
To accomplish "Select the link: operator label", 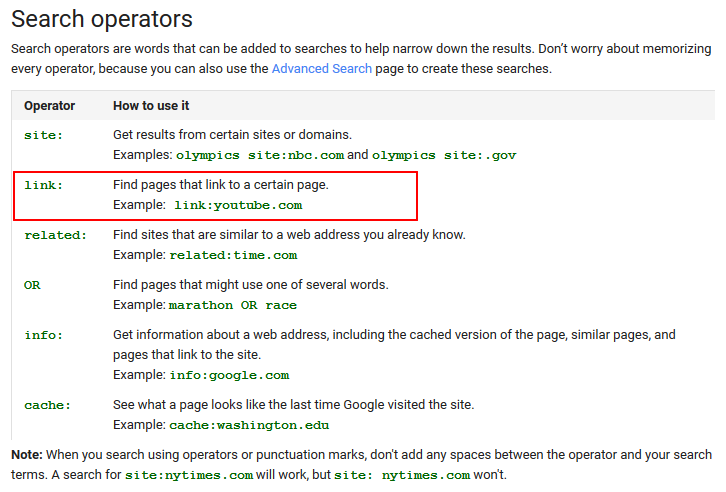I will pos(43,185).
